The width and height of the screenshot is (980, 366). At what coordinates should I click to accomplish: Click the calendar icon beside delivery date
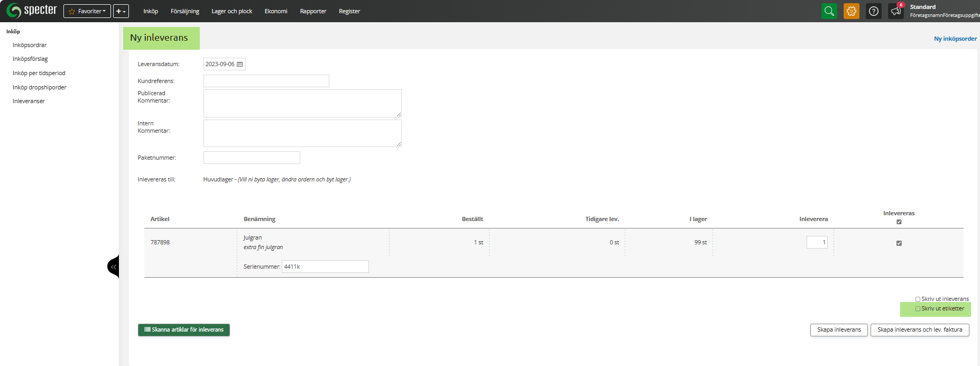[239, 65]
